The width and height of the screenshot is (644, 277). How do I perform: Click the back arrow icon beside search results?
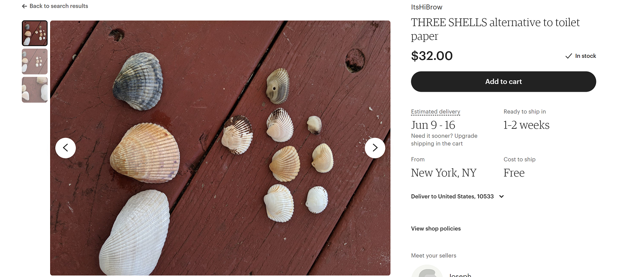[x=24, y=6]
